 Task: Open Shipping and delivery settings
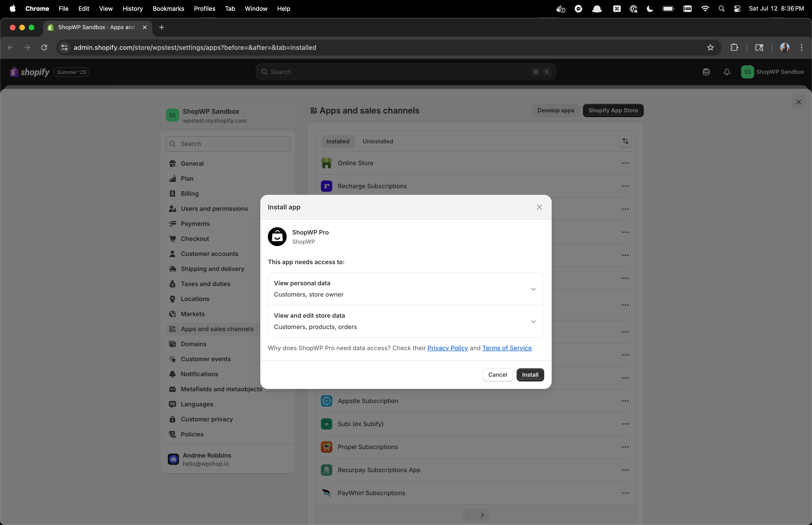[213, 269]
